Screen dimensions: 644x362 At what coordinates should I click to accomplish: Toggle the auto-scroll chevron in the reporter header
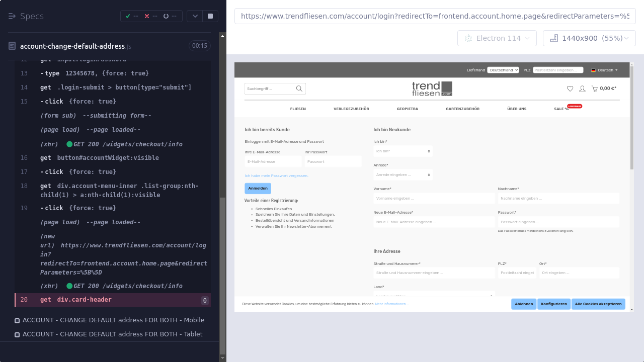tap(195, 16)
